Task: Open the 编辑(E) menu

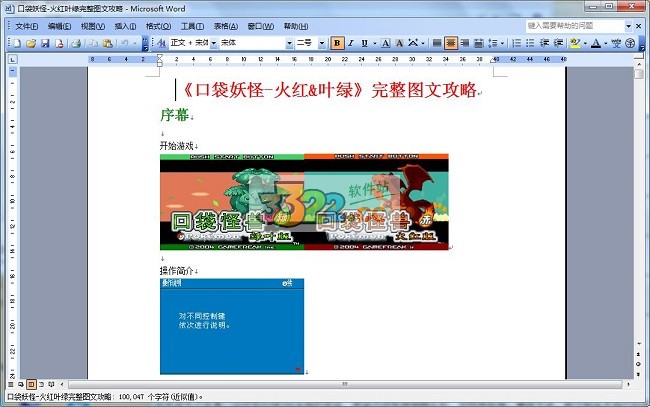Action: point(59,26)
